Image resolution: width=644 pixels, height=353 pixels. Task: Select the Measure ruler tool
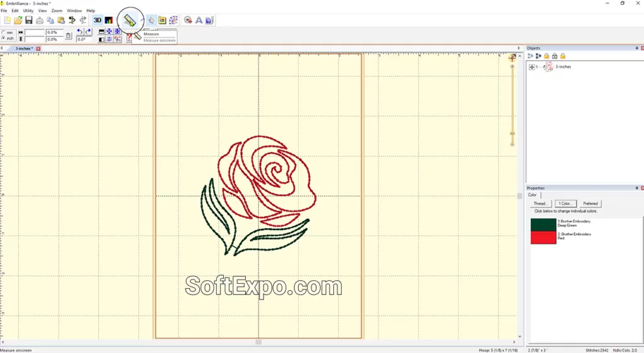130,20
